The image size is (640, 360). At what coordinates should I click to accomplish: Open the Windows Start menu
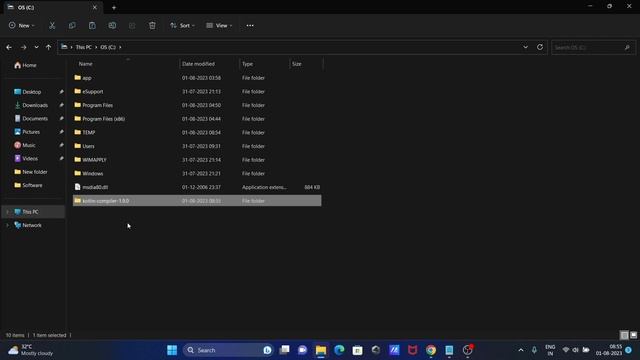pos(172,350)
